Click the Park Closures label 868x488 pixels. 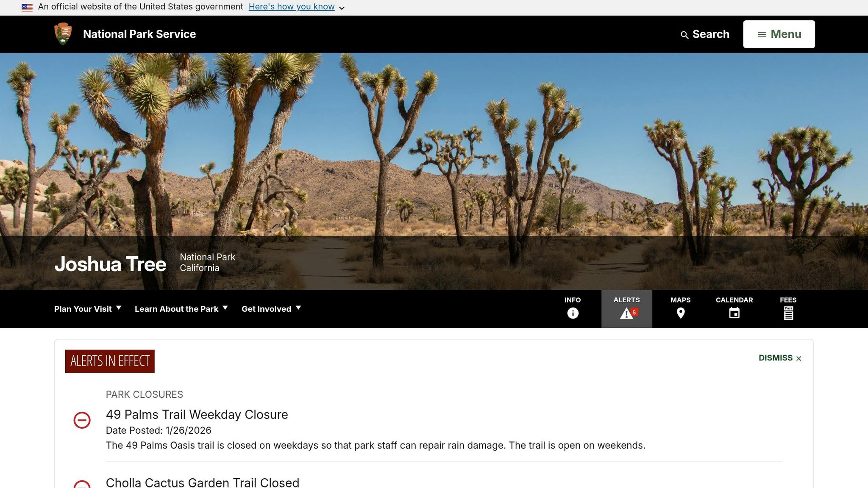pos(145,394)
